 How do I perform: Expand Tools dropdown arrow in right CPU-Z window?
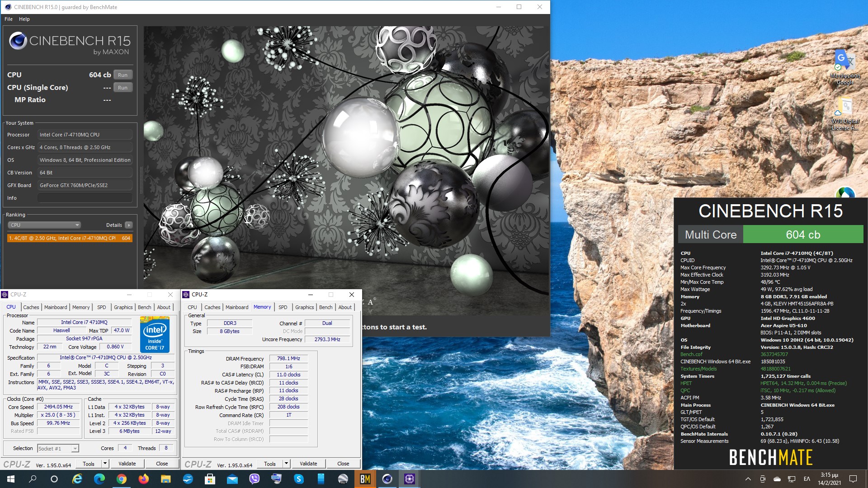click(286, 464)
